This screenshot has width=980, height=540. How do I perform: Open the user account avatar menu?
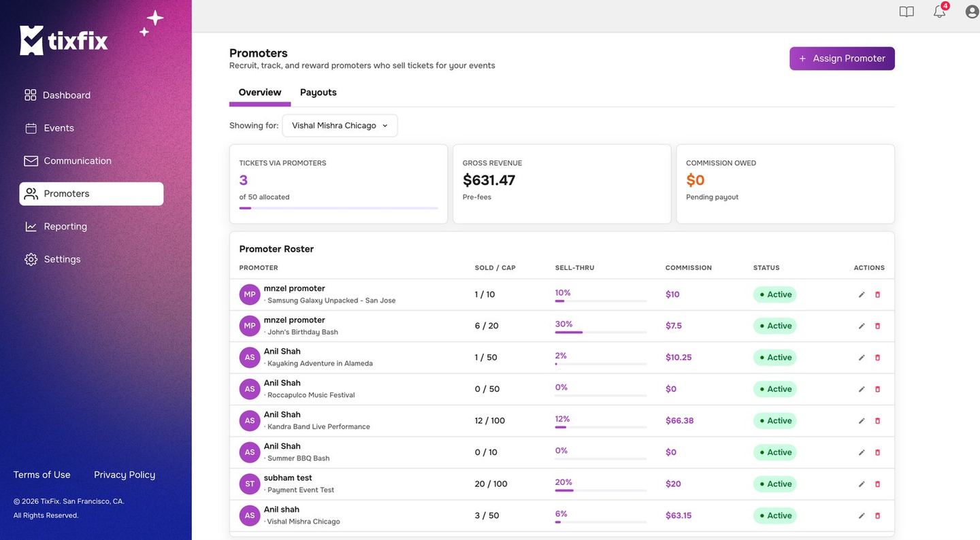(x=973, y=12)
